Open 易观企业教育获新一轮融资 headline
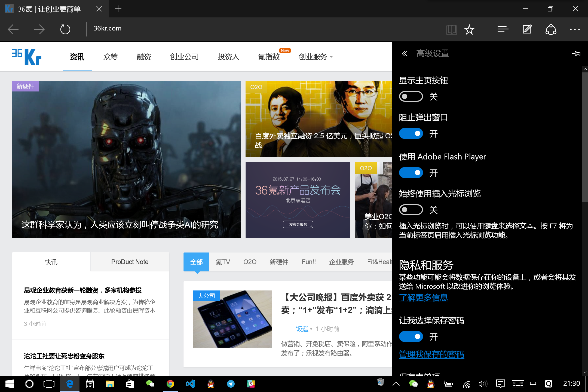 (x=83, y=290)
